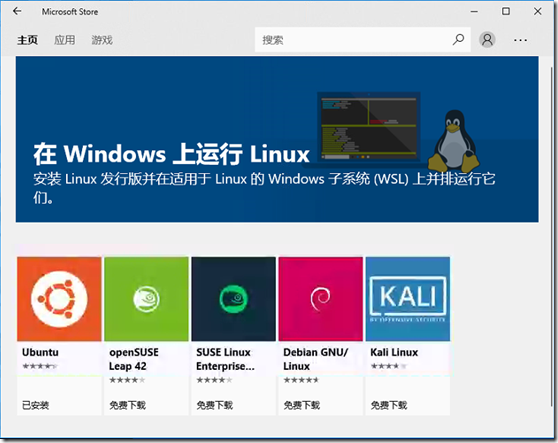Open the Kali Linux tile icon
The height and width of the screenshot is (443, 558).
pyautogui.click(x=408, y=299)
